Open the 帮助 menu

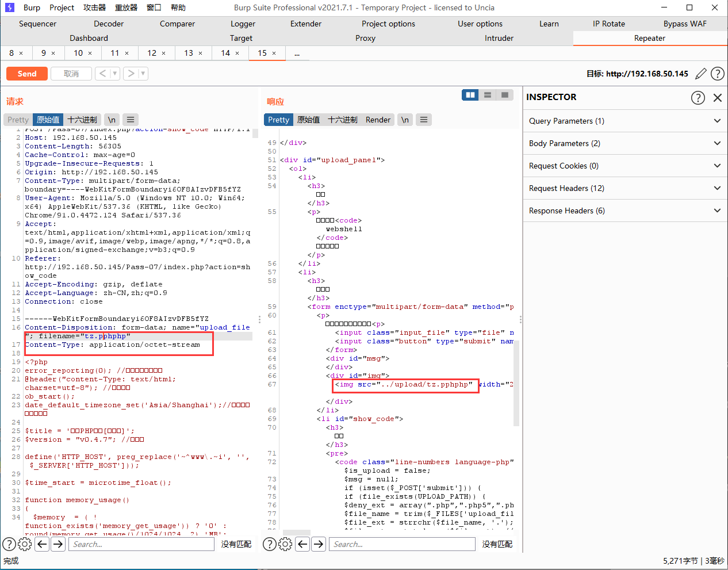pyautogui.click(x=178, y=7)
